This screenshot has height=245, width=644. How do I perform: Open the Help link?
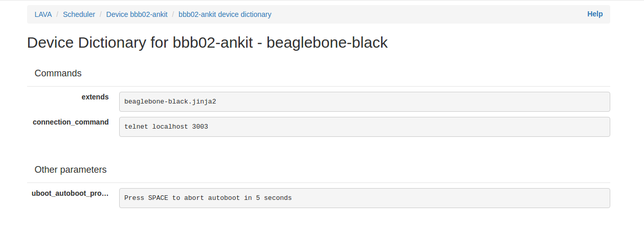pyautogui.click(x=594, y=14)
